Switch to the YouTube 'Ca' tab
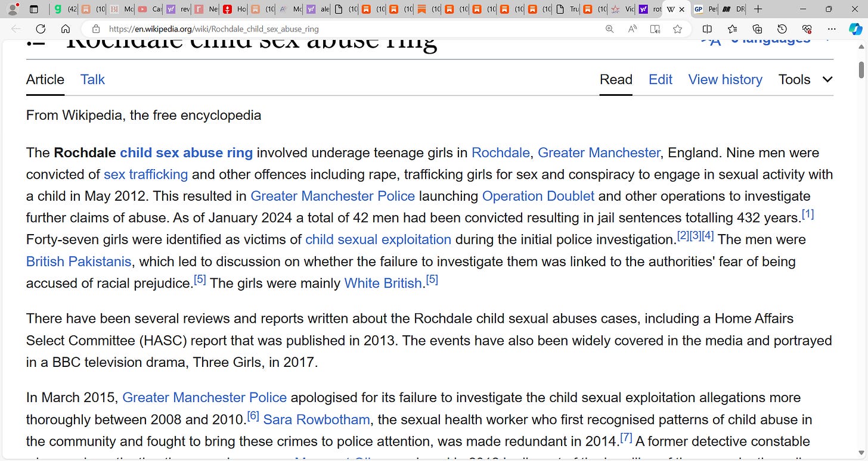The height and width of the screenshot is (461, 868). point(149,9)
